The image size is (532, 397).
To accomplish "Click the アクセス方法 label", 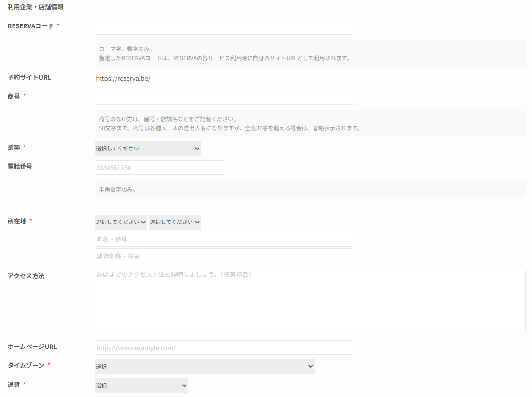I will coord(26,276).
